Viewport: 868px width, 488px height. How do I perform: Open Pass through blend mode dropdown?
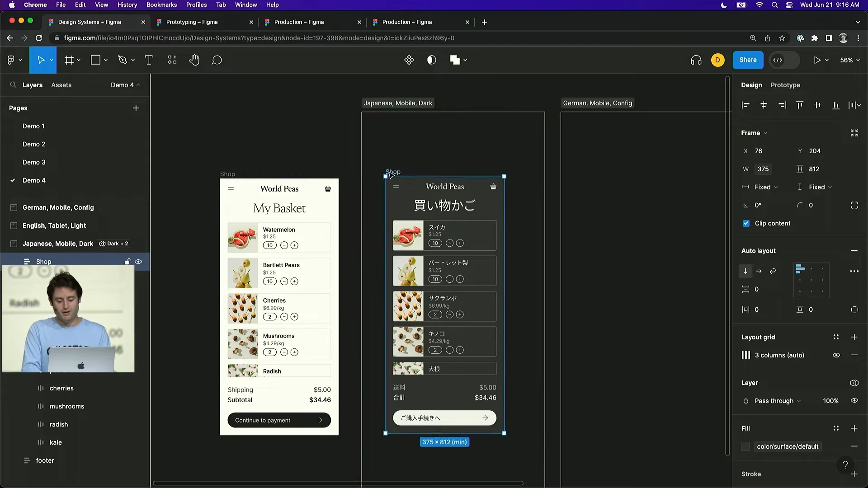778,401
